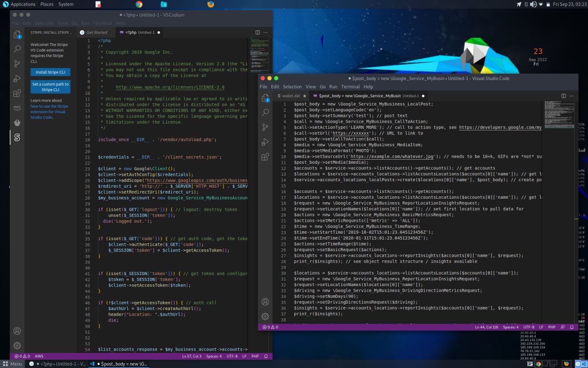Open Source Control in the VSCodium activity bar

(17, 63)
